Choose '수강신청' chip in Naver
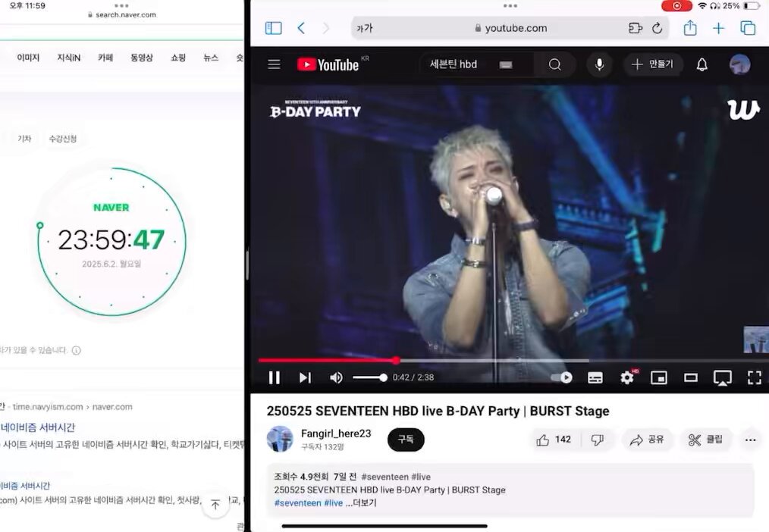This screenshot has height=532, width=769. [63, 139]
